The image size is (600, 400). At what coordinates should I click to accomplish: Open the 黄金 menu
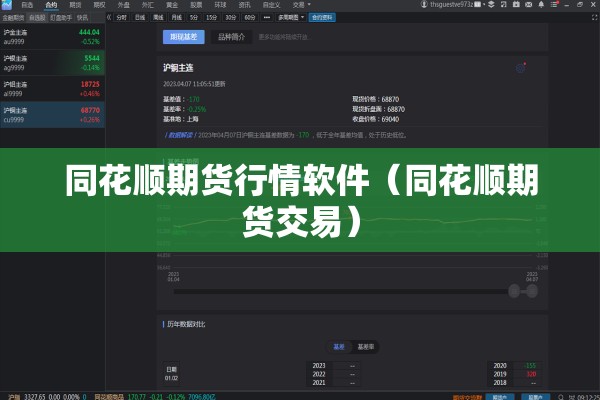click(172, 5)
